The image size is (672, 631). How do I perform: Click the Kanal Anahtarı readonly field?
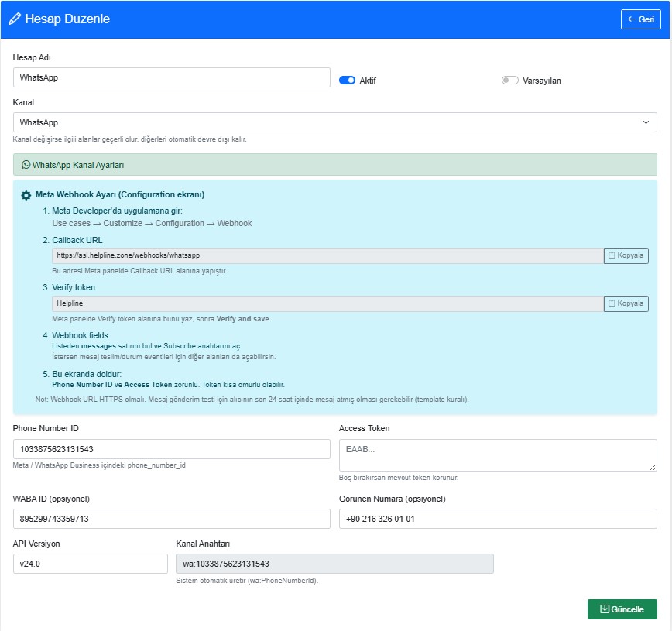point(334,564)
